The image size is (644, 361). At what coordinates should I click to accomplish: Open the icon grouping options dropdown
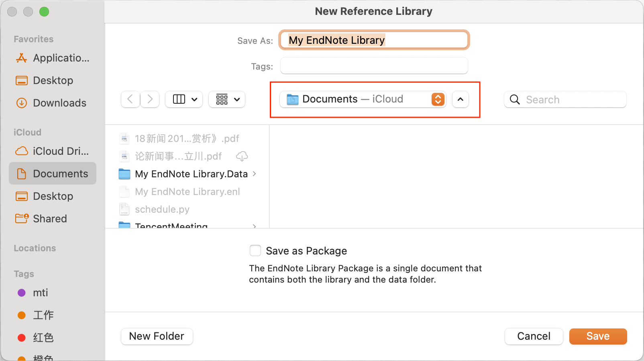tap(227, 99)
